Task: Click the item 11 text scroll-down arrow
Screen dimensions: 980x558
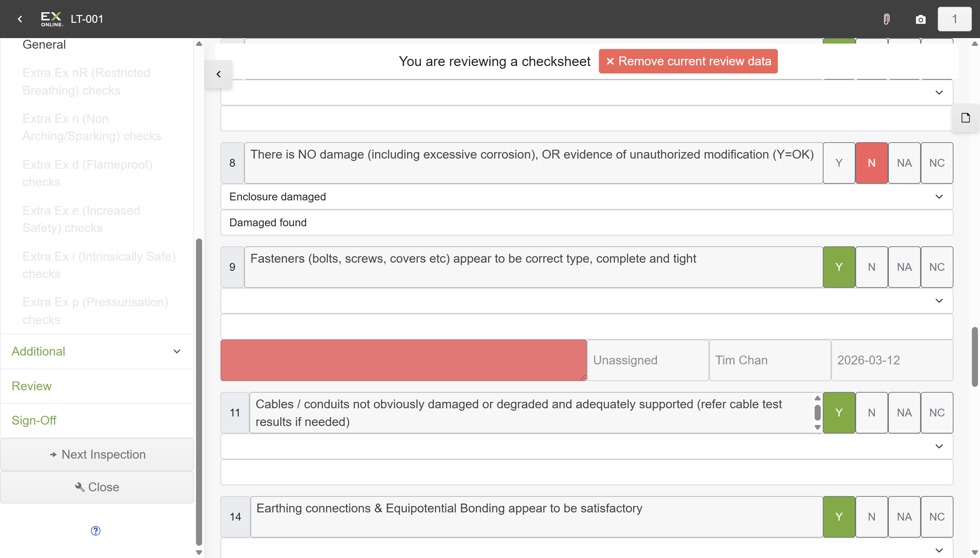Action: pos(817,427)
